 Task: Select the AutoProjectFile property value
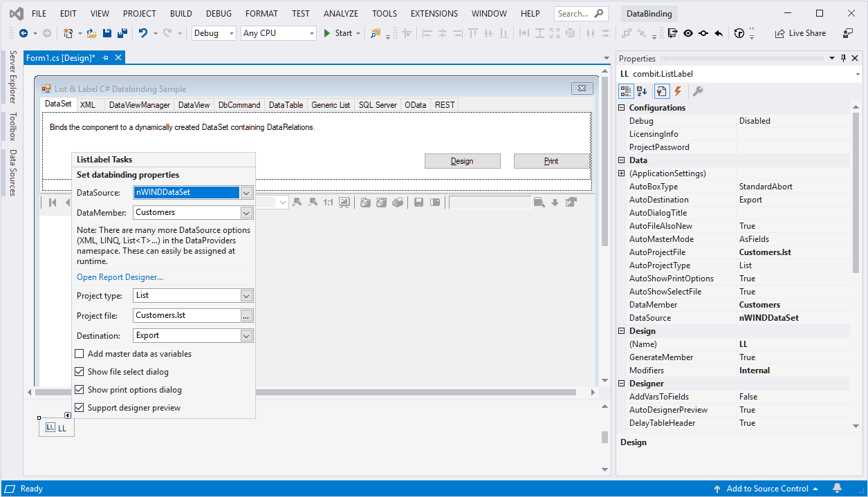[x=793, y=252]
